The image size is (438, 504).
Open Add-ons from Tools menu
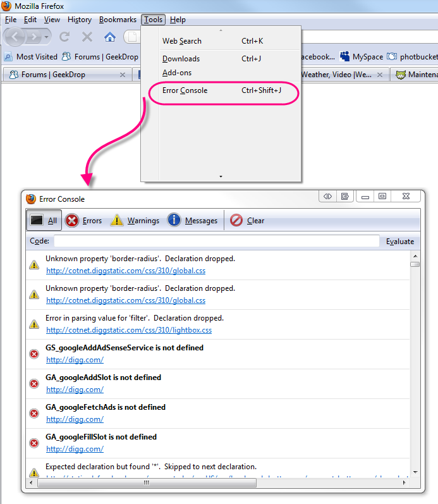(x=177, y=73)
